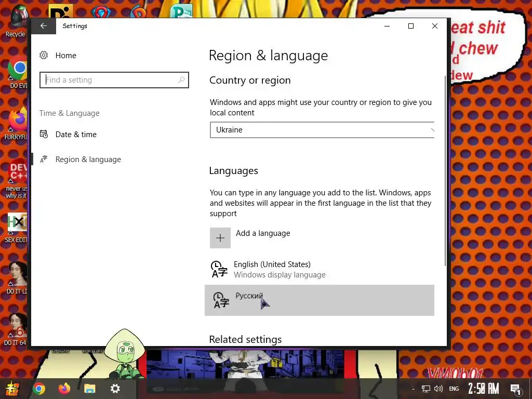Go back using the Settings back arrow

[44, 26]
